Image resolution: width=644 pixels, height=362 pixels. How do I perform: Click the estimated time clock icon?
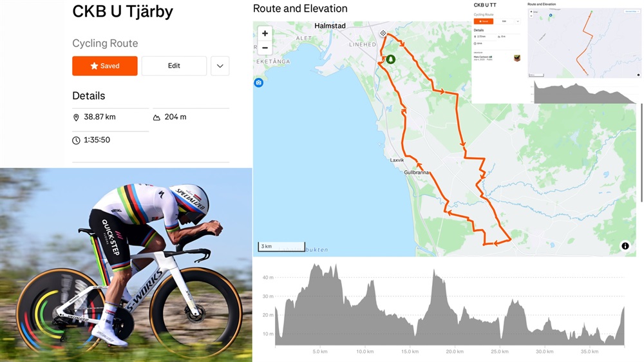click(76, 140)
